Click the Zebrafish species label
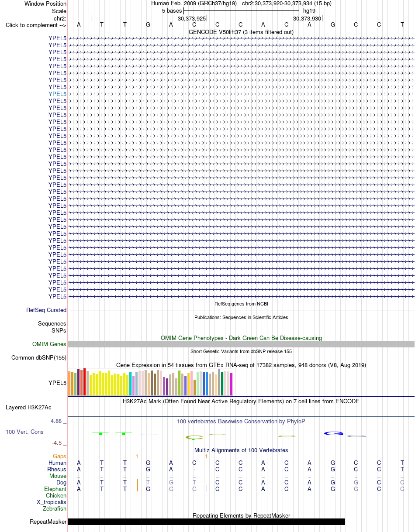The height and width of the screenshot is (532, 415). (55, 509)
